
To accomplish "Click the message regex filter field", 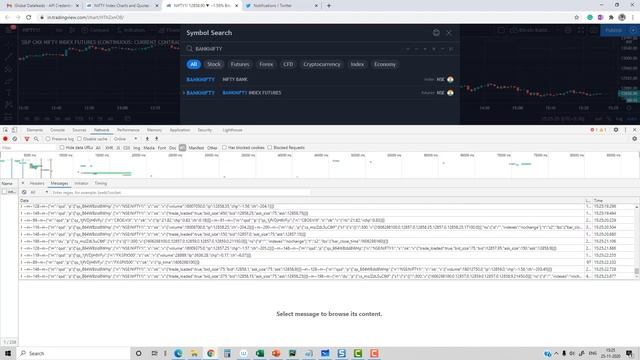I will pos(180,192).
